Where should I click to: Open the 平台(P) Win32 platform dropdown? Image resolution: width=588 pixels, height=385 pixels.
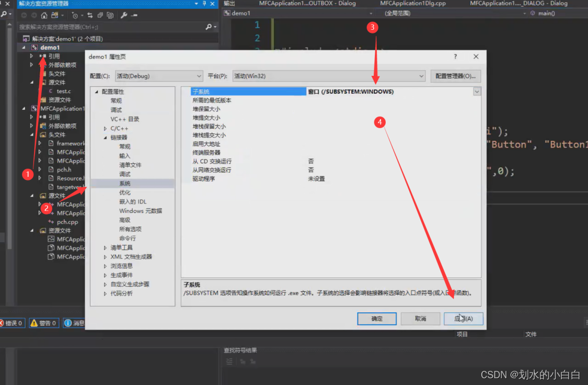coord(329,76)
